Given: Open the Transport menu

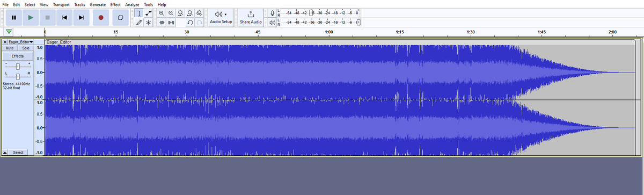Looking at the screenshot, I should coord(62,4).
